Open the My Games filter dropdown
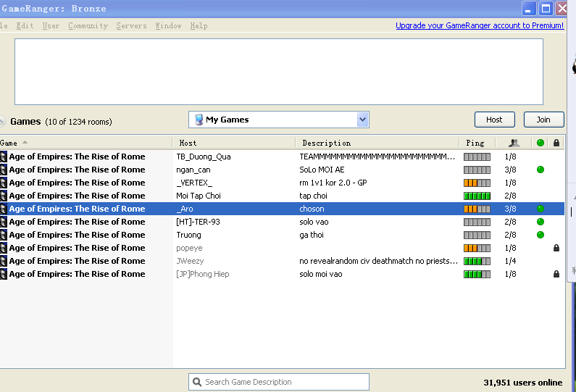The width and height of the screenshot is (576, 392). coord(363,120)
